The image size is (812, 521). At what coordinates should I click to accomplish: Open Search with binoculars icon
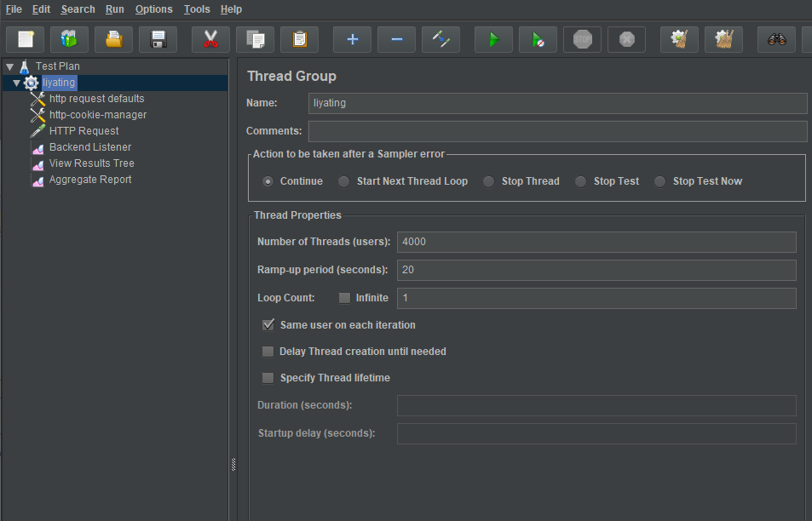(x=777, y=39)
